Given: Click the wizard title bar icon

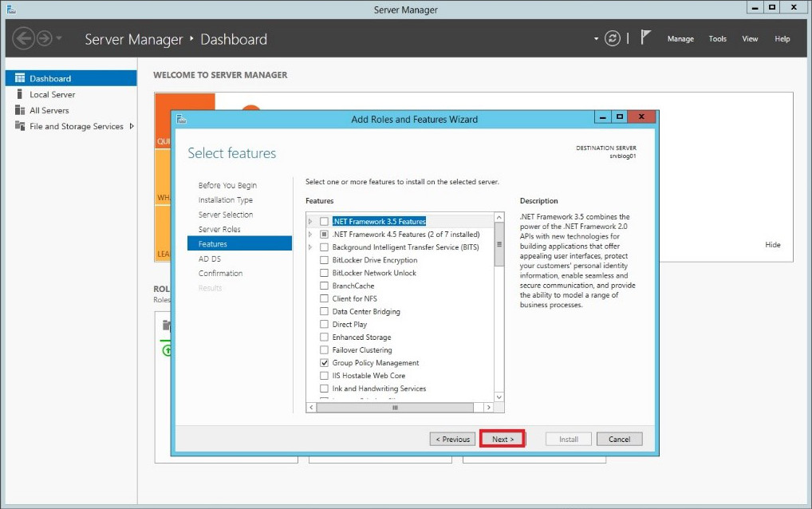Looking at the screenshot, I should coord(181,119).
